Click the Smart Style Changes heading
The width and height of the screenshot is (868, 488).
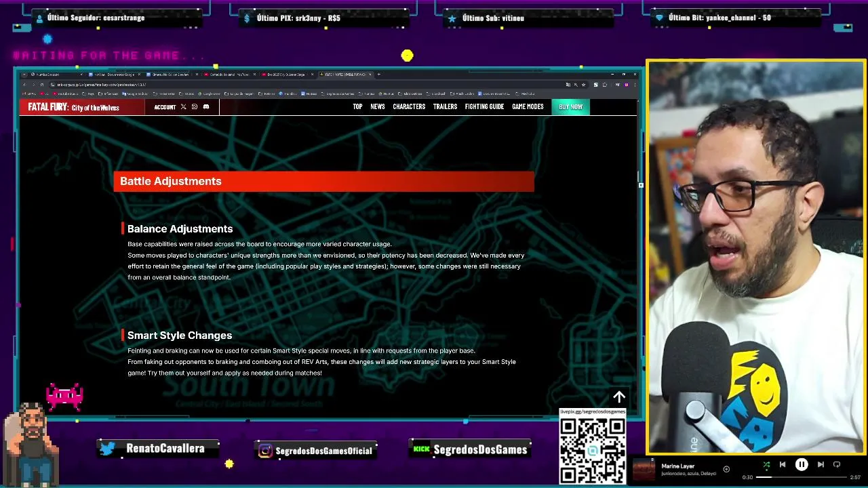(x=180, y=335)
